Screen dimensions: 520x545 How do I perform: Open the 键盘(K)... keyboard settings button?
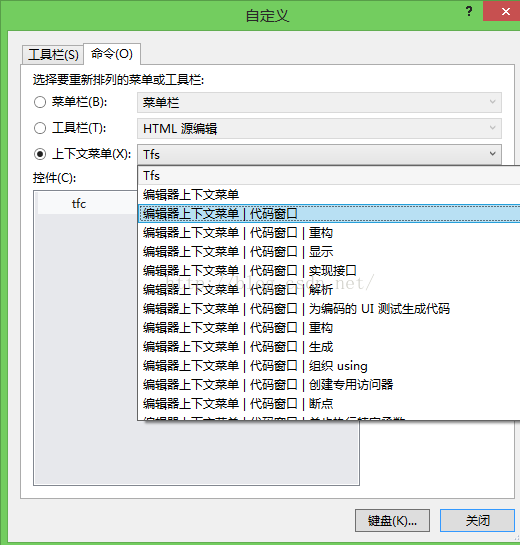click(392, 521)
